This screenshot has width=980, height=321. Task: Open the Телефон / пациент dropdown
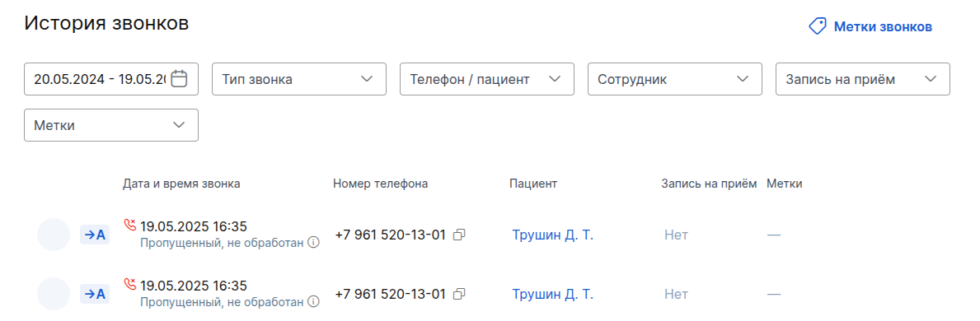tap(487, 79)
